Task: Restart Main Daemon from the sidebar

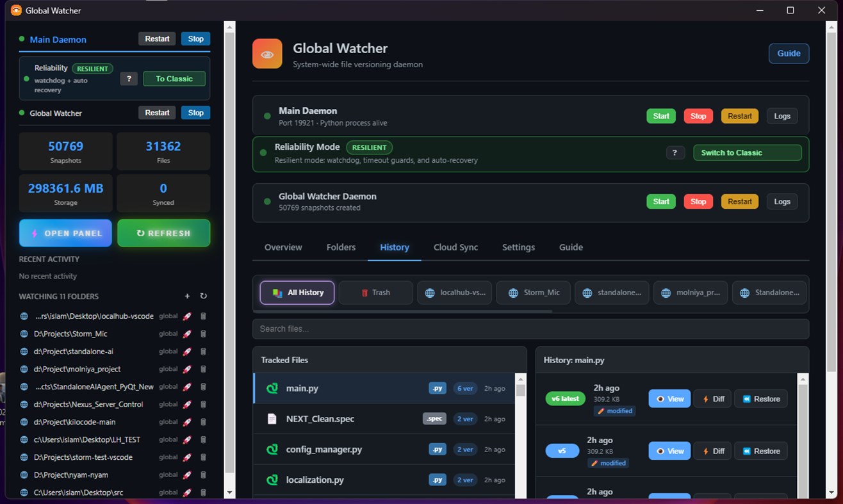Action: click(x=157, y=39)
